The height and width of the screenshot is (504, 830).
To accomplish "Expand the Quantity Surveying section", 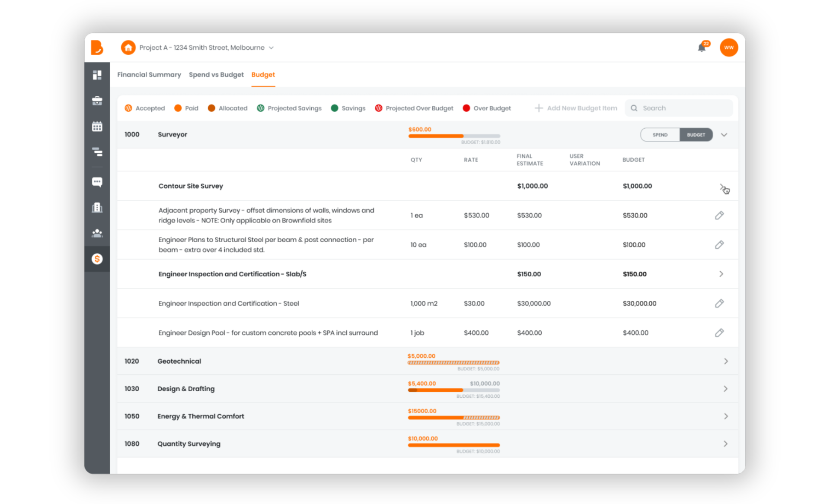I will click(726, 444).
